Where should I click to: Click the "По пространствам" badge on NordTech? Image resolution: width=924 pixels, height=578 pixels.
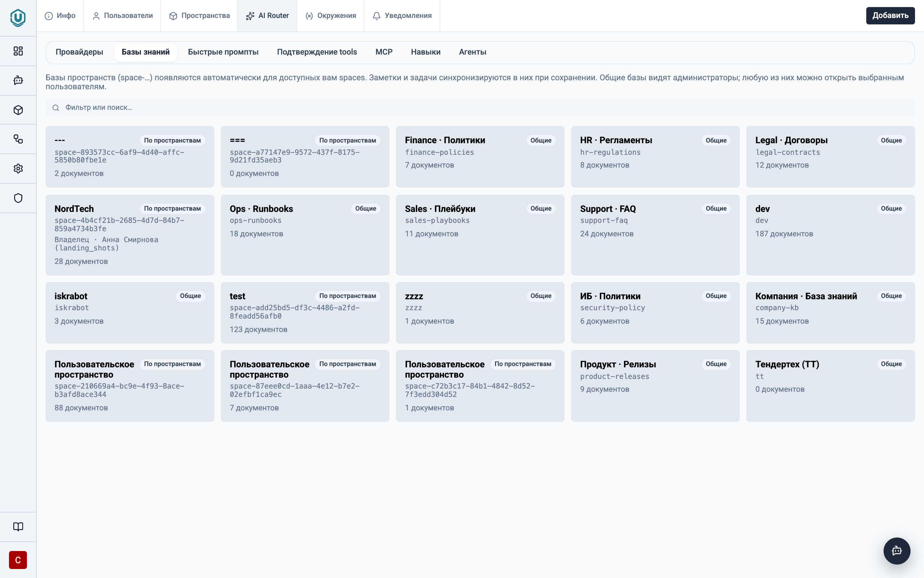tap(172, 209)
